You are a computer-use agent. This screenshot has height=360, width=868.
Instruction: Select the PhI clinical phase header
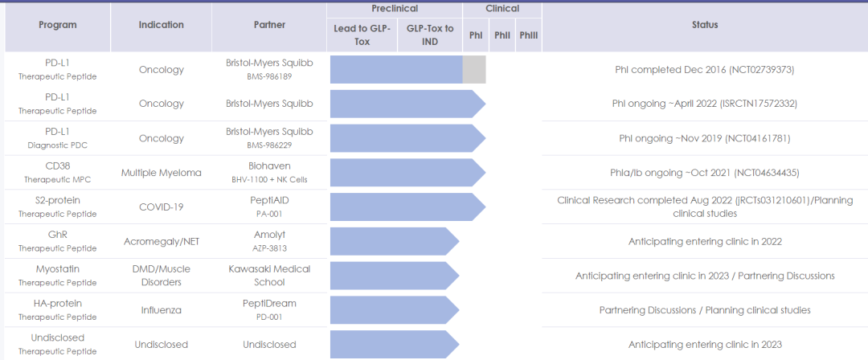[476, 35]
